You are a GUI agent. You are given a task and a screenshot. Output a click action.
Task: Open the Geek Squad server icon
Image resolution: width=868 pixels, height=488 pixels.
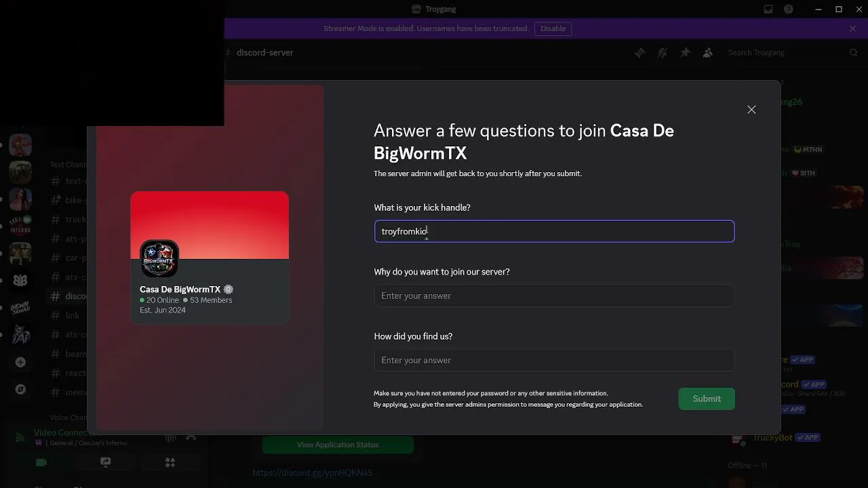20,307
